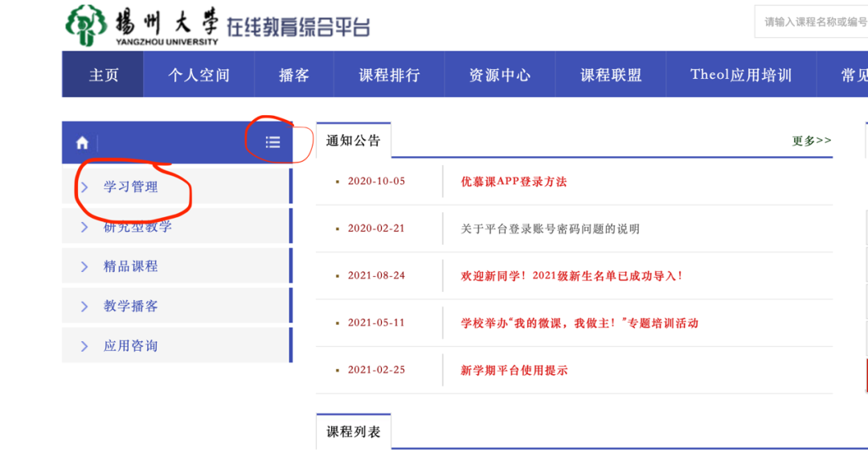Select 学习管理 in the sidebar
The width and height of the screenshot is (868, 457).
tap(131, 187)
